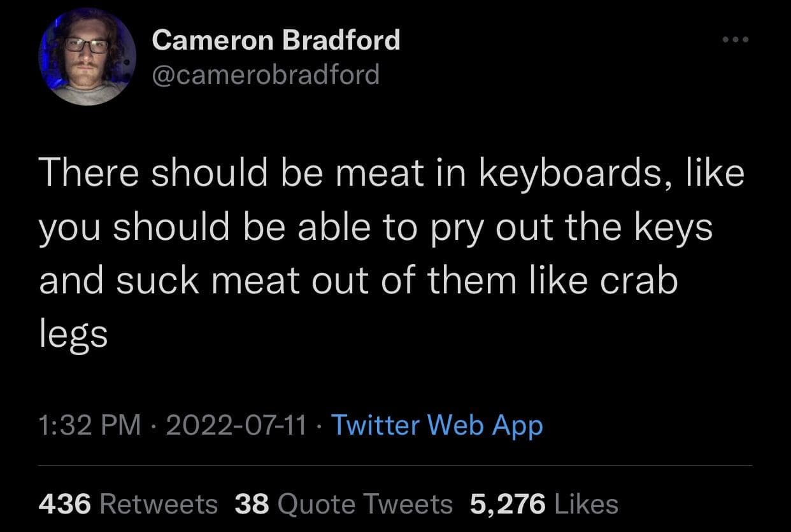Image resolution: width=791 pixels, height=532 pixels.
Task: Click the tweet line starting "and suck meat"
Action: click(x=358, y=281)
